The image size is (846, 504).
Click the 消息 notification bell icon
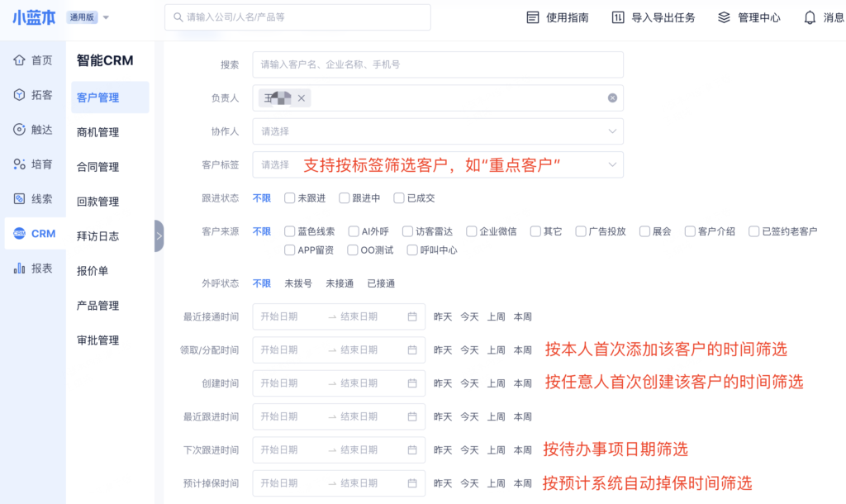(x=810, y=17)
